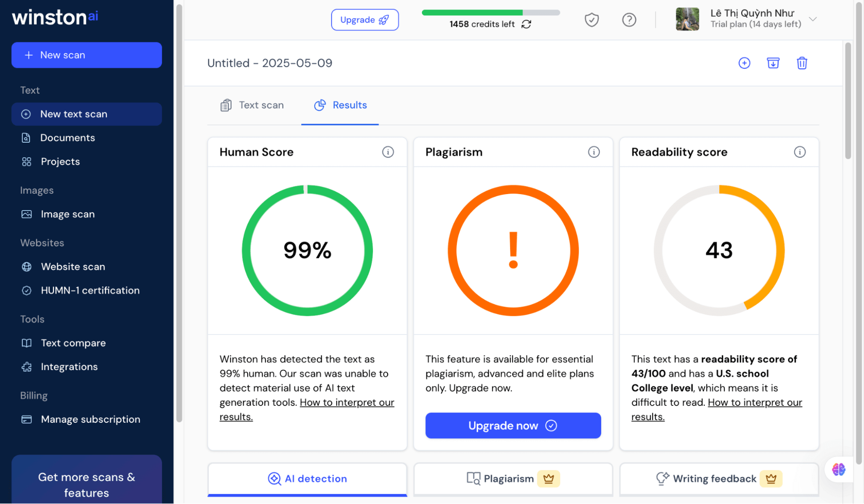Click the scan title Untitled - 2025-05-09
Viewport: 864px width, 504px height.
click(270, 63)
